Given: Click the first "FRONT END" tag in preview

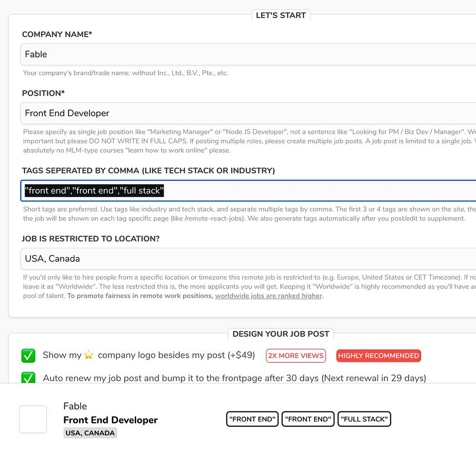Looking at the screenshot, I should (252, 420).
